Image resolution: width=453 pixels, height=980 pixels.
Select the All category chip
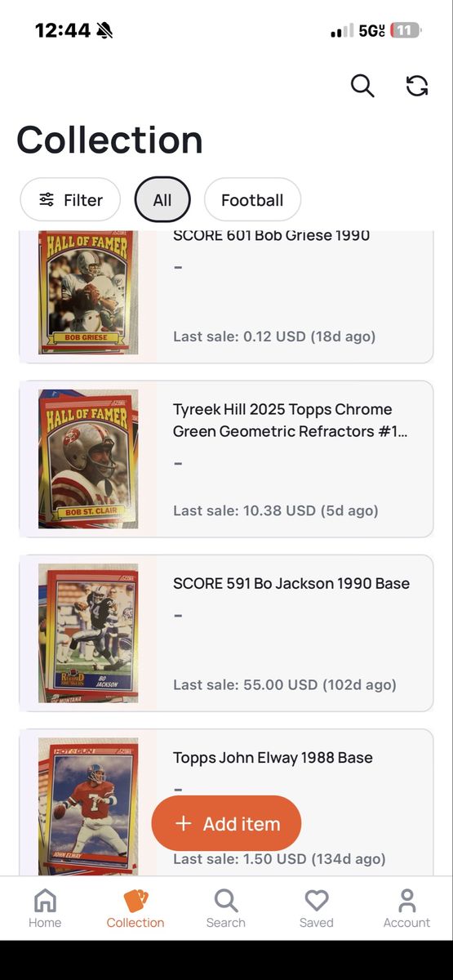(x=162, y=200)
